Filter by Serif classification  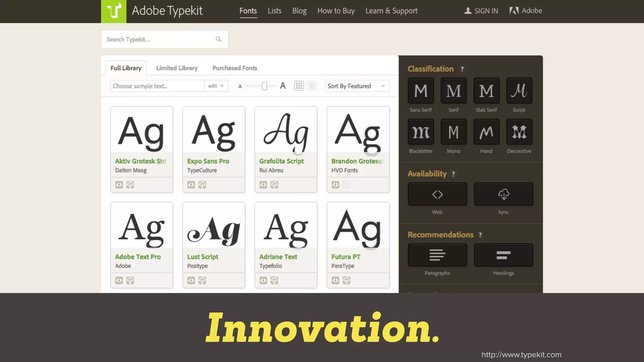tap(453, 91)
